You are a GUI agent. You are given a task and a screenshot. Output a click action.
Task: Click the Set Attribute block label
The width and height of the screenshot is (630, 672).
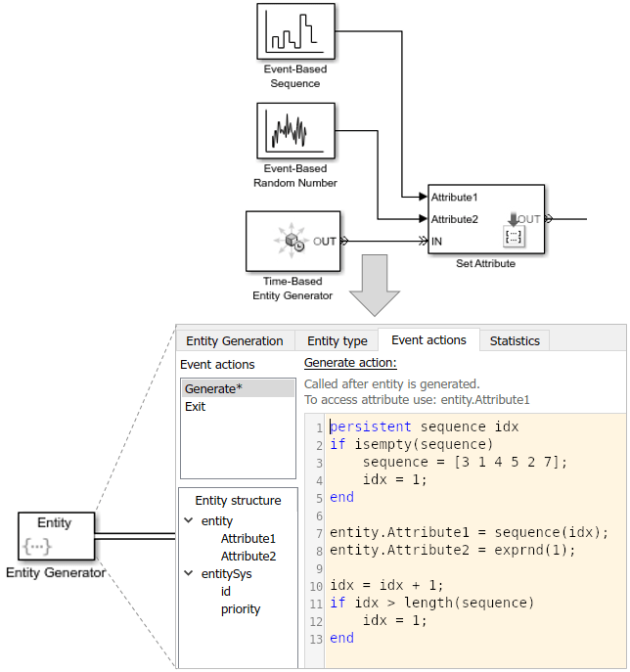click(x=485, y=263)
